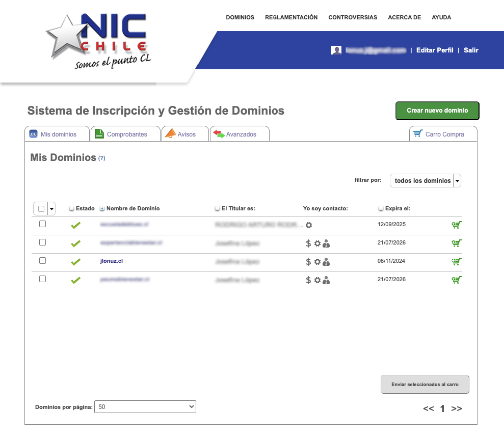This screenshot has width=504, height=437.
Task: Click the dollar icon in jlonuz.cl row
Action: tap(308, 262)
